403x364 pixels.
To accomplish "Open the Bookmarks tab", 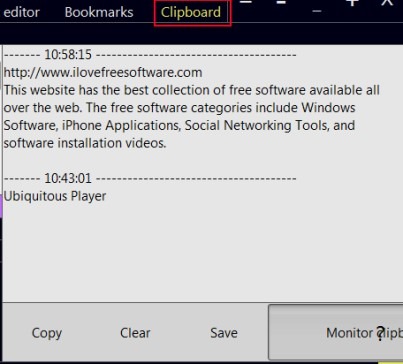I will [x=99, y=12].
